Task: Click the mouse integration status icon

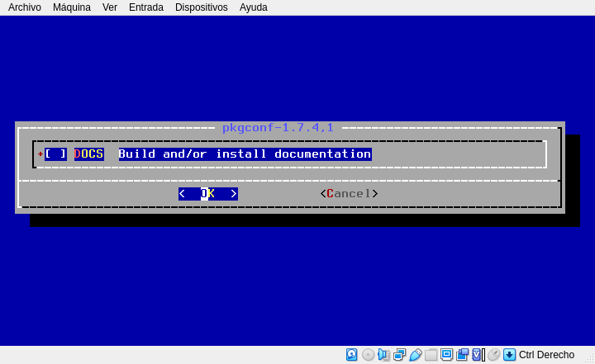Action: [493, 355]
